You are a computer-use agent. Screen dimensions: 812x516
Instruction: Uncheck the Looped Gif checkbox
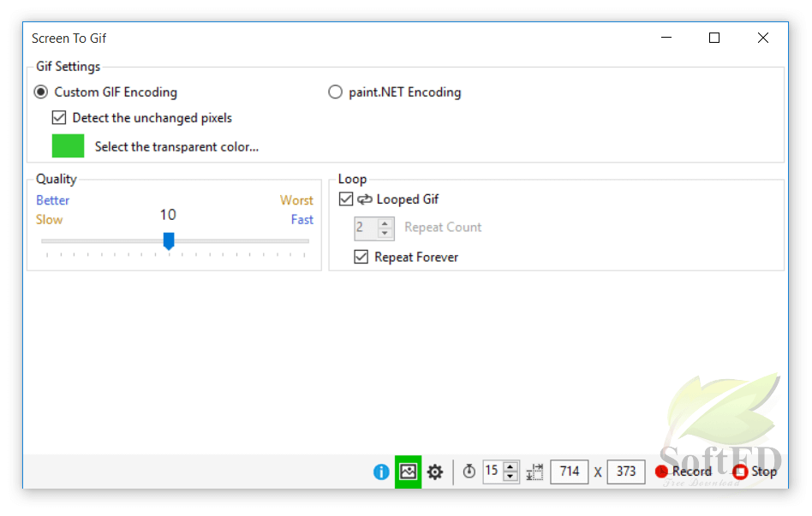[346, 199]
